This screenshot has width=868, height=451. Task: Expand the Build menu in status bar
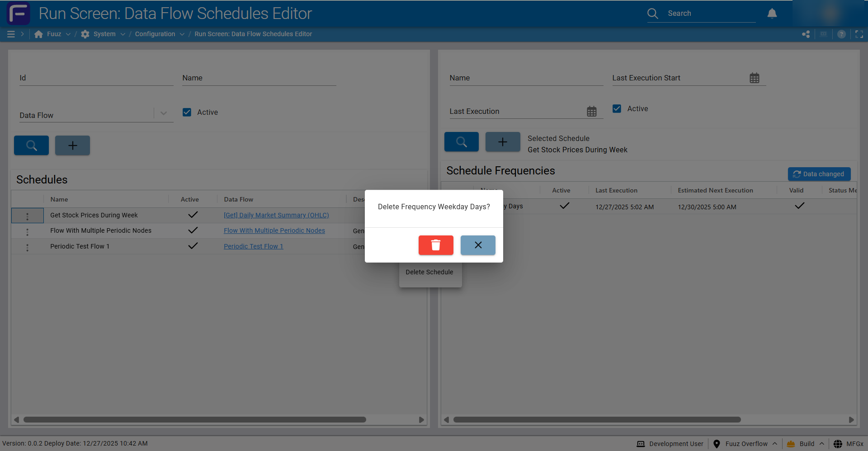click(x=807, y=444)
